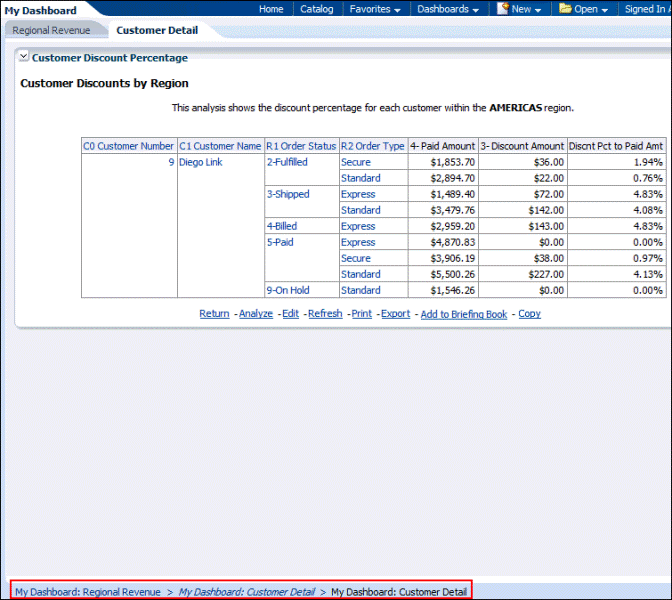Click the 5-Paid order status
Image resolution: width=672 pixels, height=600 pixels.
[x=280, y=242]
